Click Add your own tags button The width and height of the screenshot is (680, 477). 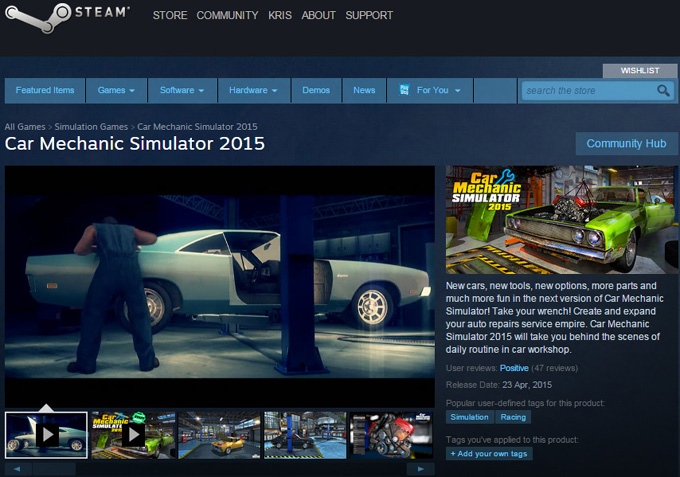(489, 454)
